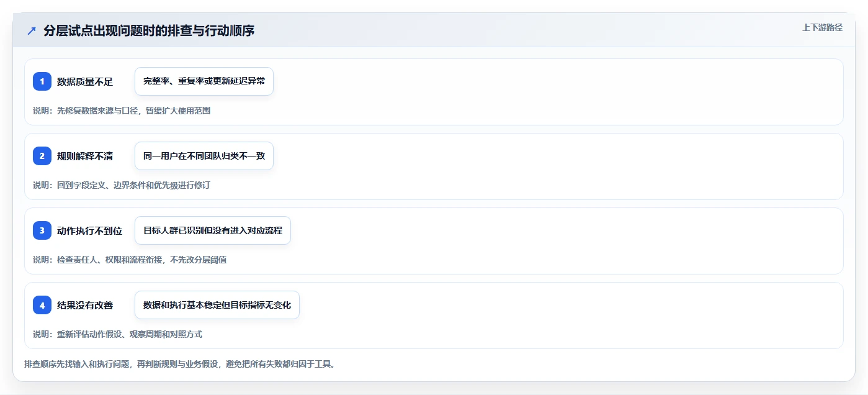This screenshot has height=395, width=868.
Task: Select the 动作执行不到位 step title
Action: (89, 230)
